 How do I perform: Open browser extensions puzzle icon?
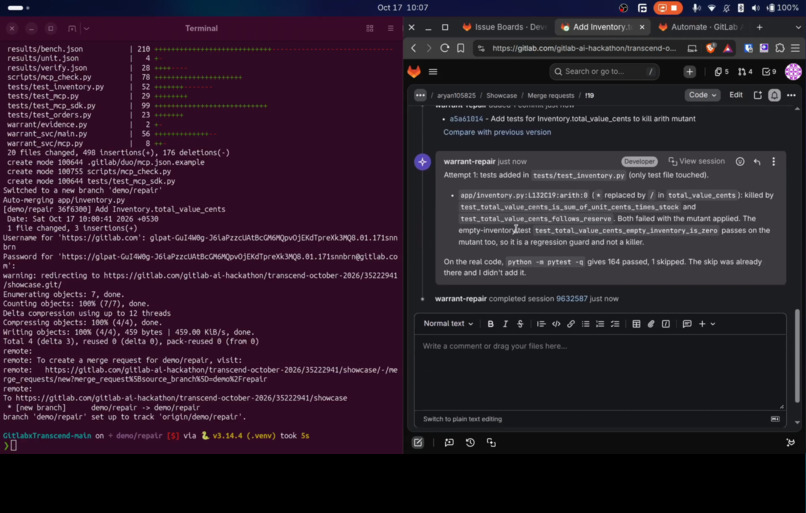coord(780,48)
